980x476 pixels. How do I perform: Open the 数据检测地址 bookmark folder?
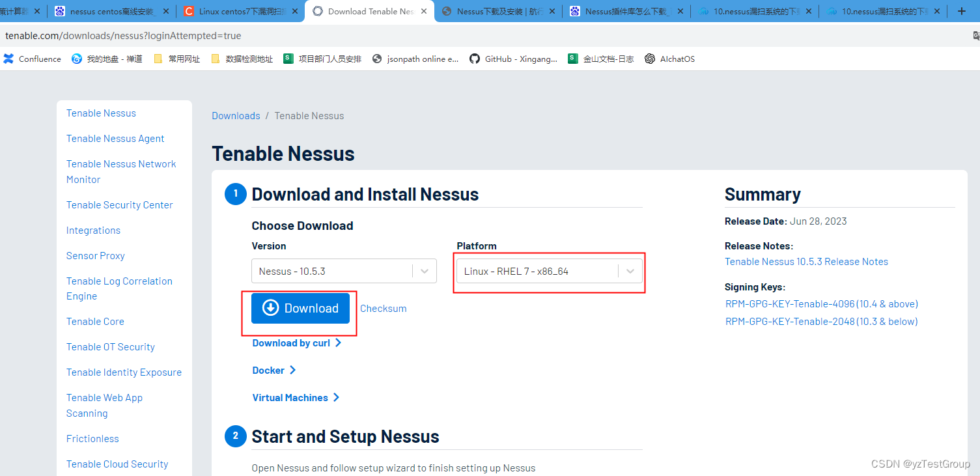[x=242, y=59]
